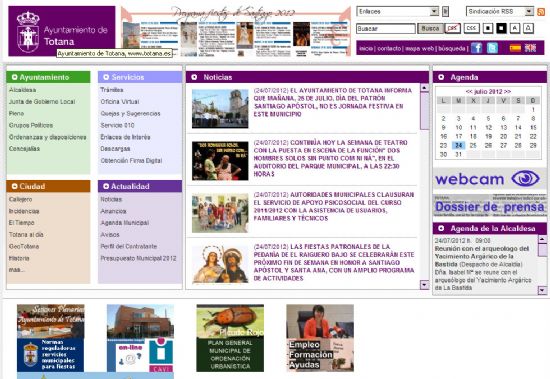Open Grupos Políticos link
Viewport: 550px width, 379px height.
pyautogui.click(x=31, y=125)
